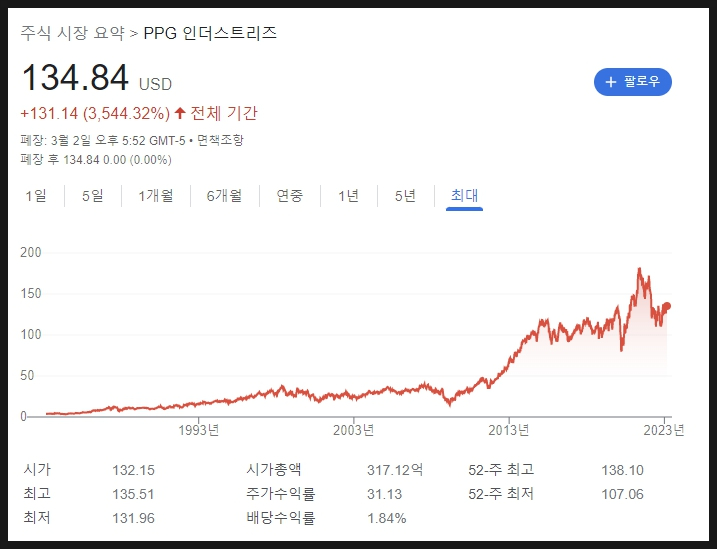This screenshot has height=549, width=717.
Task: Select the 1일 time range tab
Action: (36, 196)
